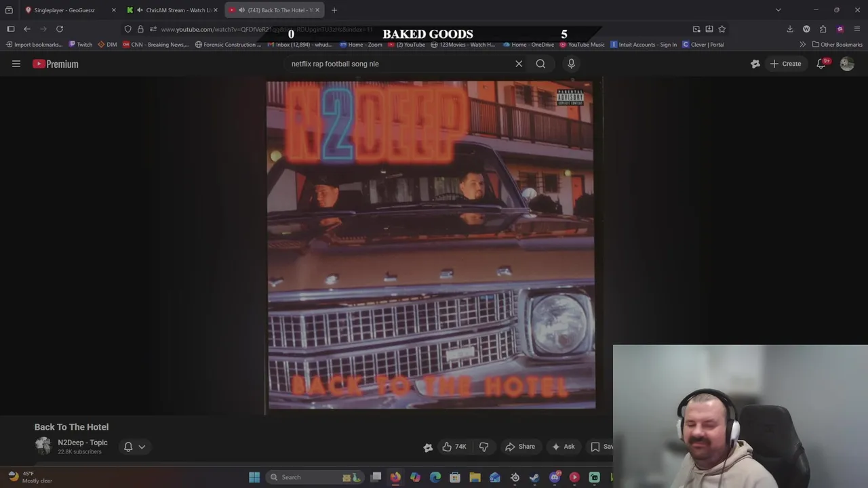Start voice search with the microphone icon
The width and height of the screenshot is (868, 488).
tap(571, 64)
